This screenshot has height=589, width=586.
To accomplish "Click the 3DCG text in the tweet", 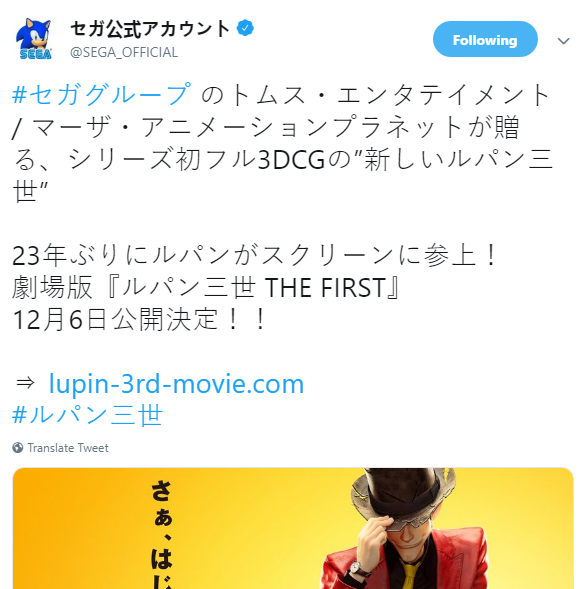I will [291, 160].
